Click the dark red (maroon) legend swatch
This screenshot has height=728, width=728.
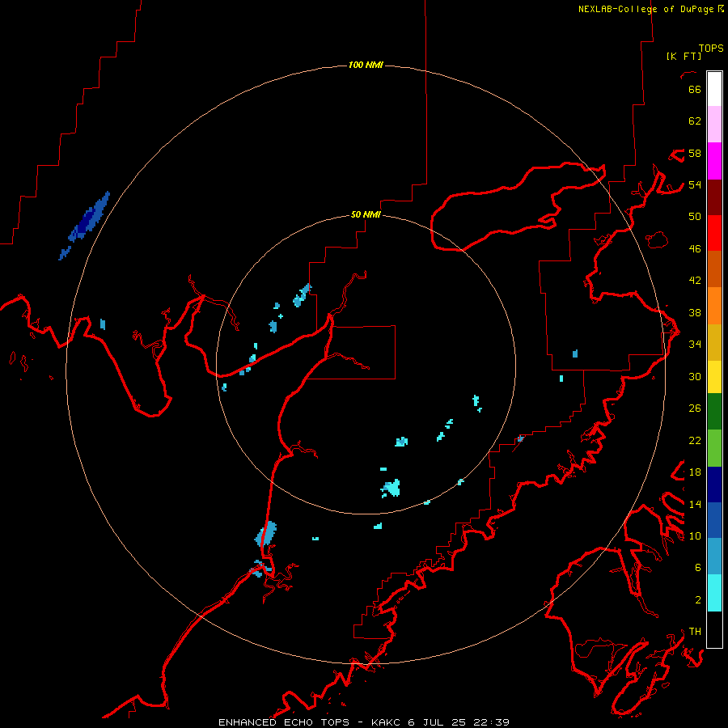(714, 197)
